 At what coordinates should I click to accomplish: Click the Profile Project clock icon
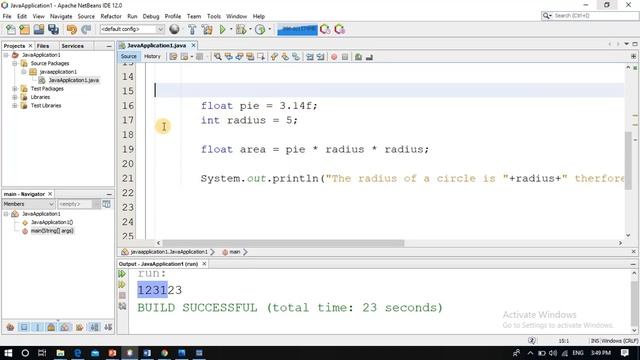point(260,29)
